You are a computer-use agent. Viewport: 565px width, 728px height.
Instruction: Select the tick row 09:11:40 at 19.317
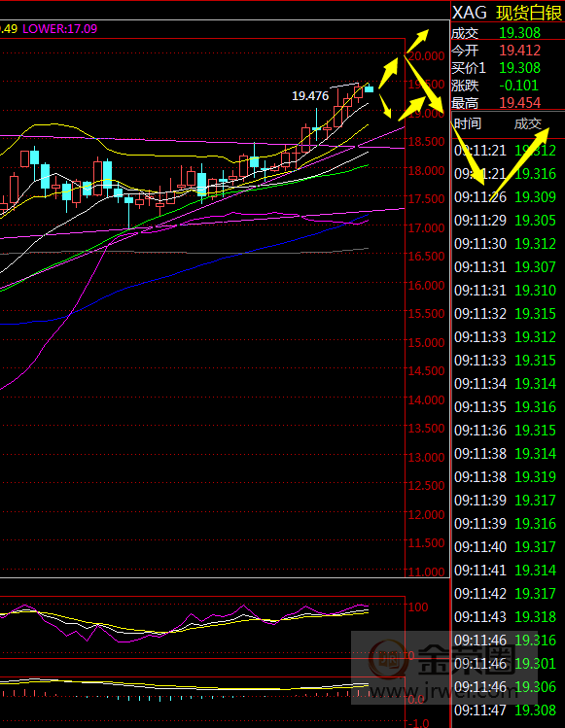click(505, 547)
